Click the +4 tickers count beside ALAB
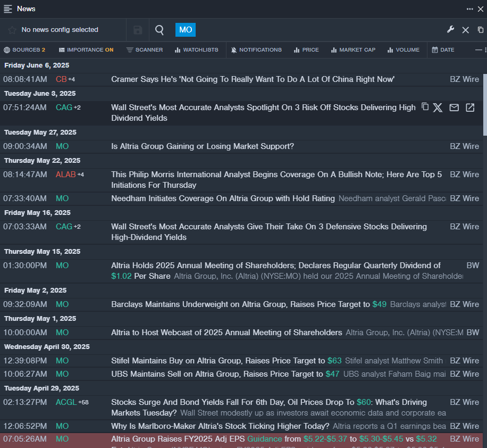This screenshot has height=448, width=487. tap(80, 175)
